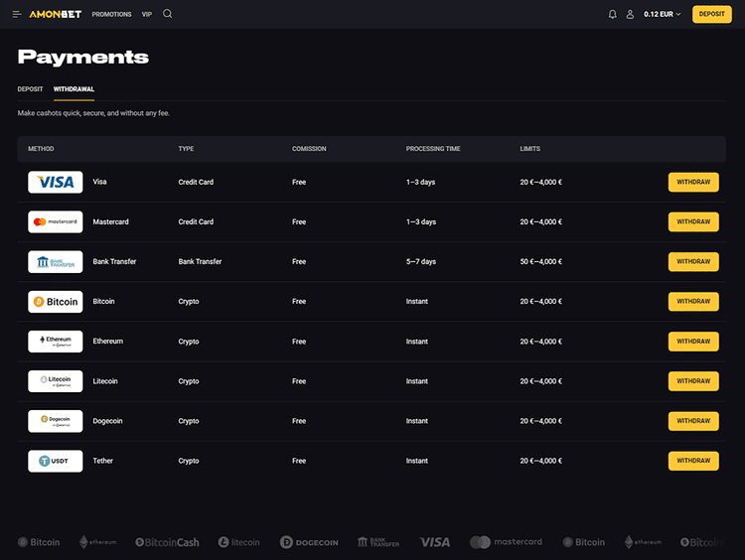Viewport: 745px width, 560px height.
Task: Open the user account icon
Action: point(630,14)
